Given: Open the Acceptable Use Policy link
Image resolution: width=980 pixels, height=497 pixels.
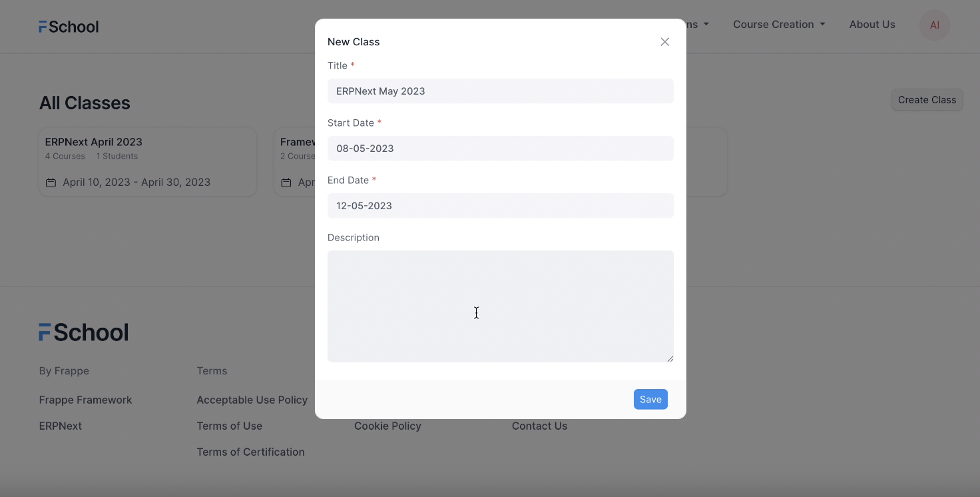Looking at the screenshot, I should click(x=252, y=400).
